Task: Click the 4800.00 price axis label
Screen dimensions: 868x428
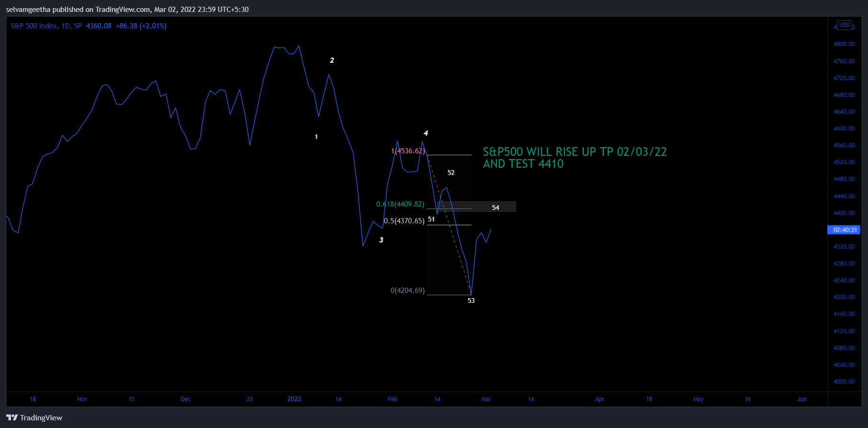Action: (844, 44)
